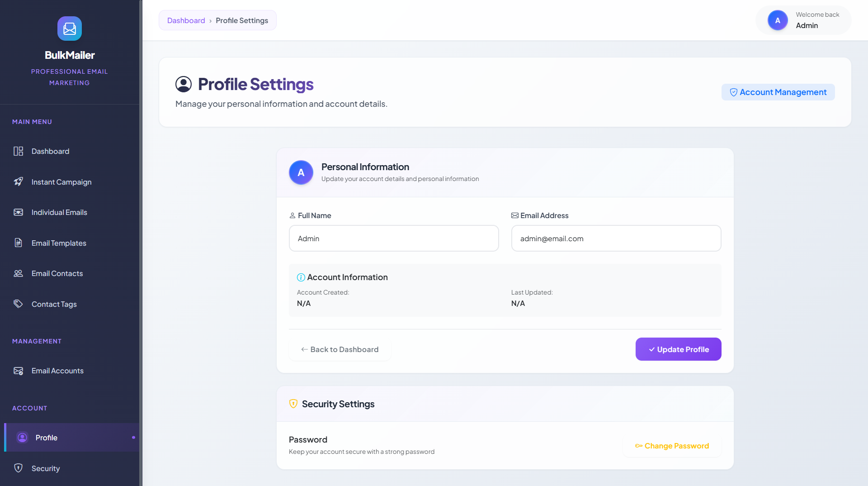Click the Security shield icon in sidebar
Screen dimensions: 868x486
tap(18, 468)
